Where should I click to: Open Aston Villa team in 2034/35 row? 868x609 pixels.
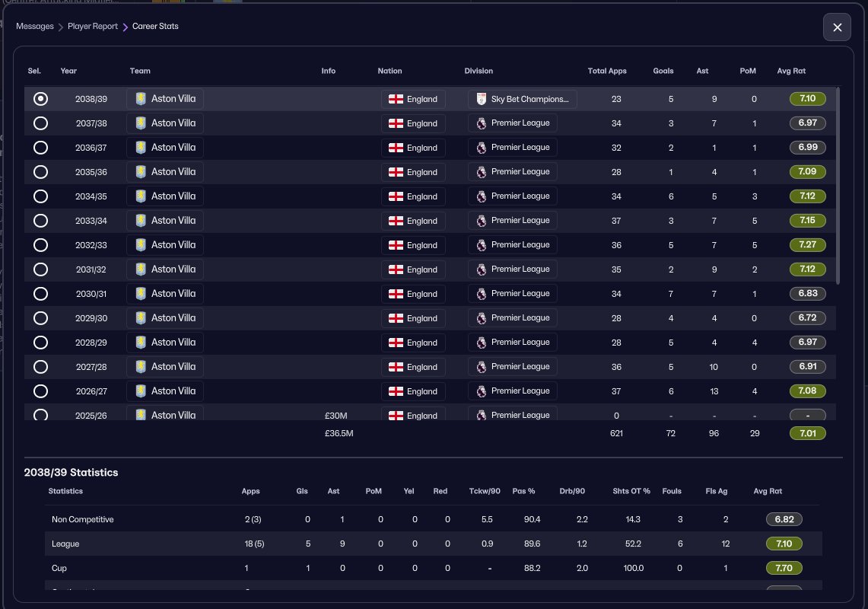pyautogui.click(x=165, y=196)
